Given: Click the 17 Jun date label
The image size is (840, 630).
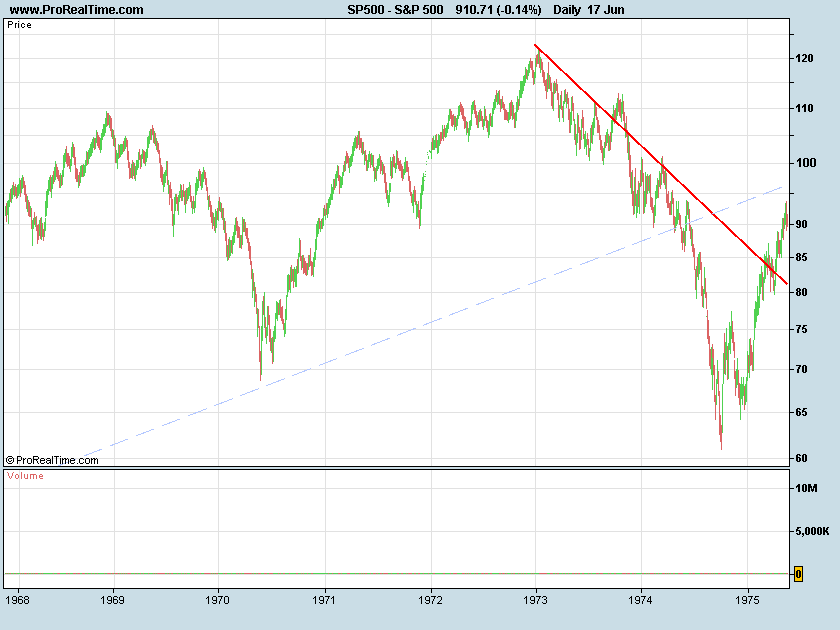Looking at the screenshot, I should [606, 10].
